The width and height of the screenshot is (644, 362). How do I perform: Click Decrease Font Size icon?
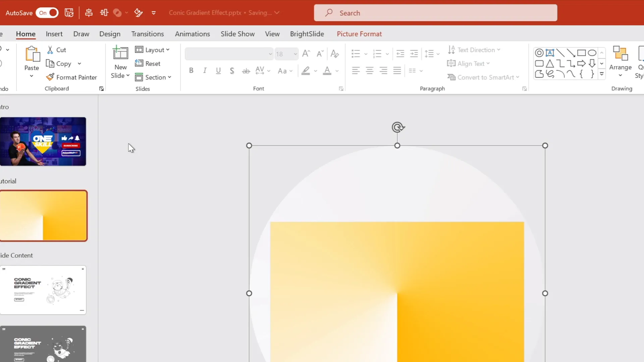click(x=320, y=54)
